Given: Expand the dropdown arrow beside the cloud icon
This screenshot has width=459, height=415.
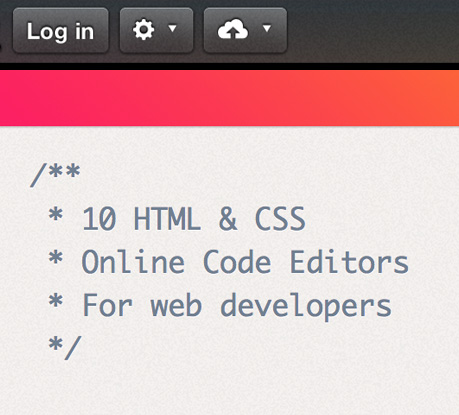Looking at the screenshot, I should pos(267,28).
